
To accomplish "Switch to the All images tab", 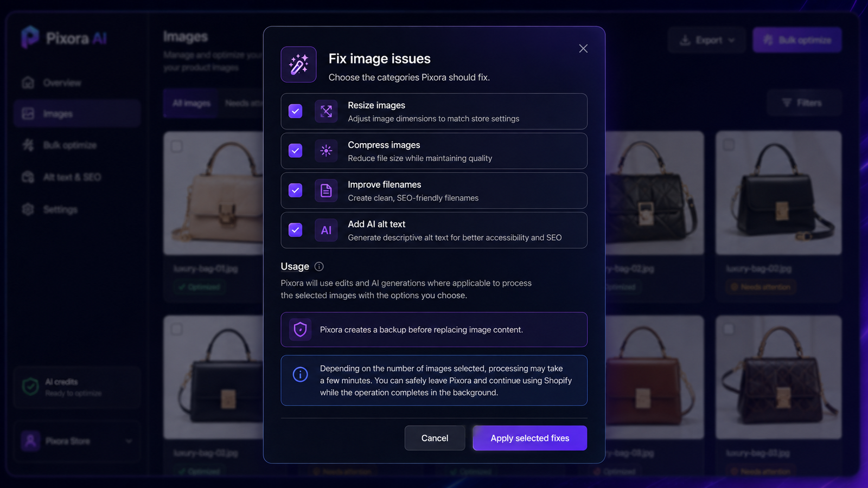I will pos(191,103).
